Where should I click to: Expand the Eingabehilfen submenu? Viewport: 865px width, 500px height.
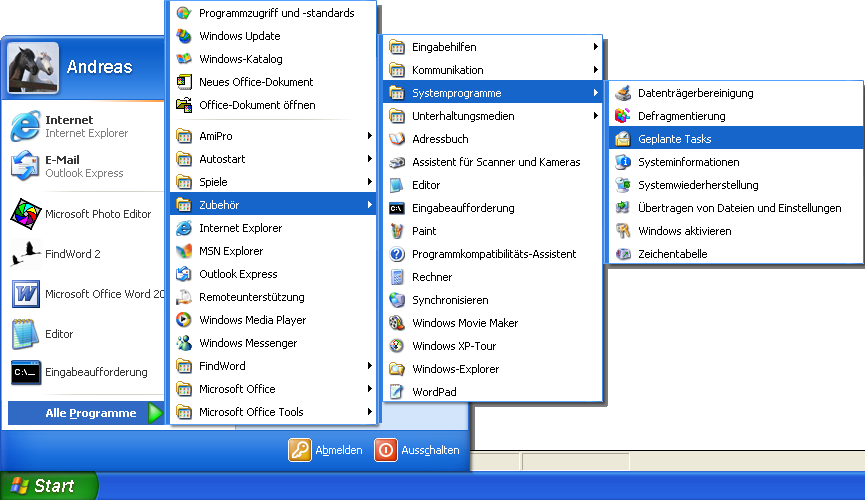click(492, 47)
